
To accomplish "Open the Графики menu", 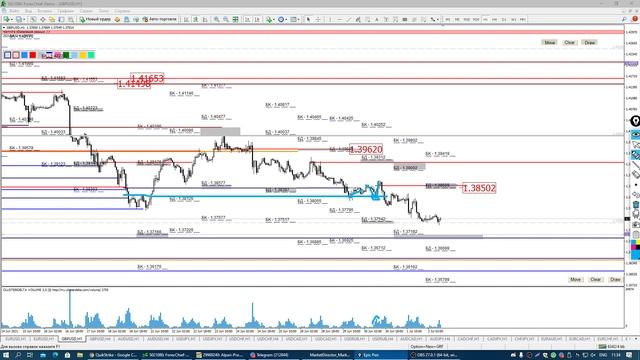I will (x=65, y=11).
